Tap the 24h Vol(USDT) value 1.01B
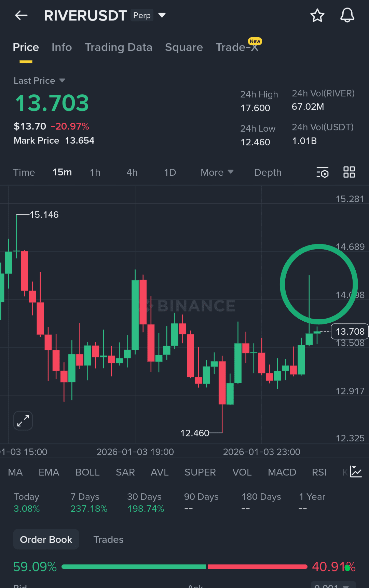The image size is (369, 588). point(304,141)
